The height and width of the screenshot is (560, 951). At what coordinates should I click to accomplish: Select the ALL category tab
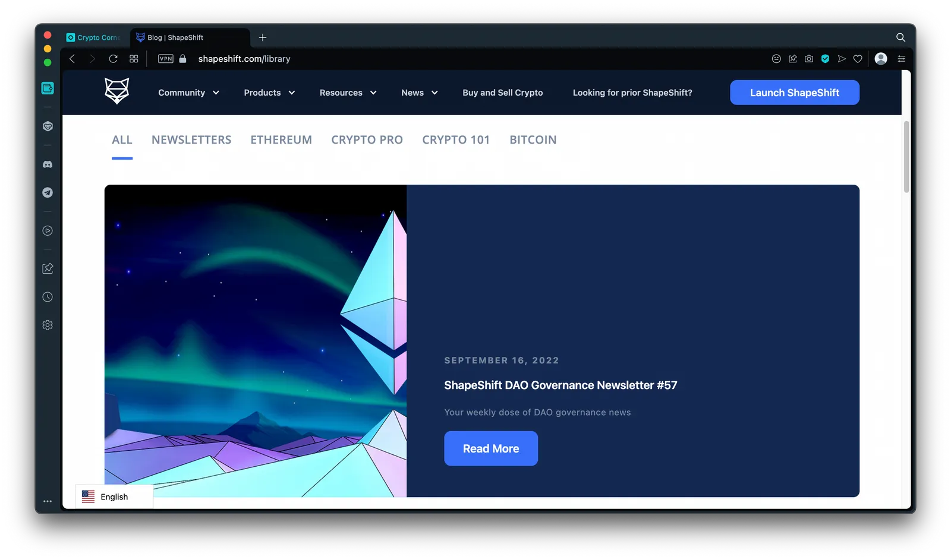point(122,140)
